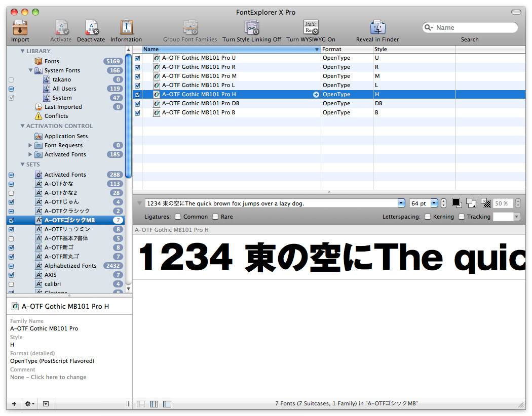532x416 pixels.
Task: Check the calibri set checkbox
Action: point(11,284)
